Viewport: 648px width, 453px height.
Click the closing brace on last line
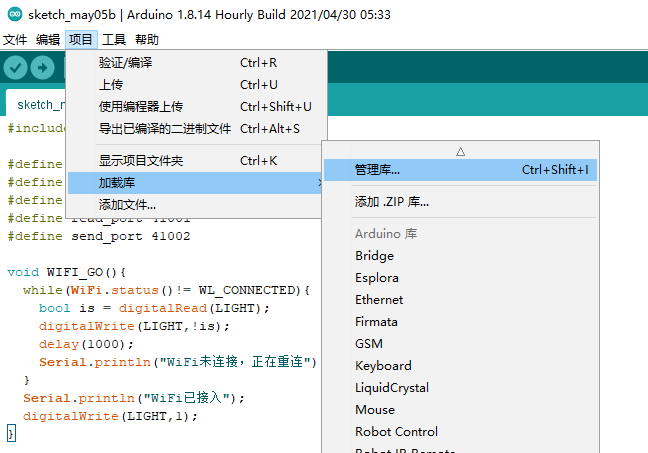click(11, 434)
